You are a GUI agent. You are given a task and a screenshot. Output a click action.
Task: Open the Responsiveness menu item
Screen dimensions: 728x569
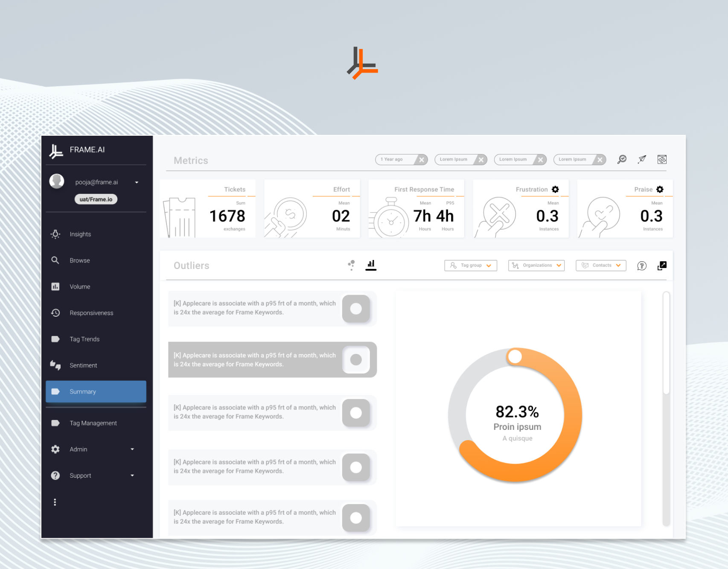[x=96, y=313]
